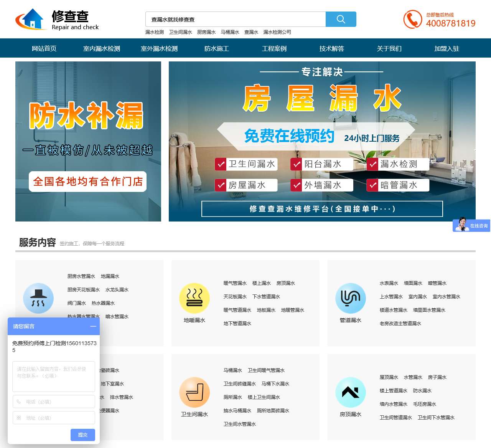Viewport: 491px width, 448px height.
Task: Click the 漏水检测 checkmark in the banner
Action: [372, 164]
